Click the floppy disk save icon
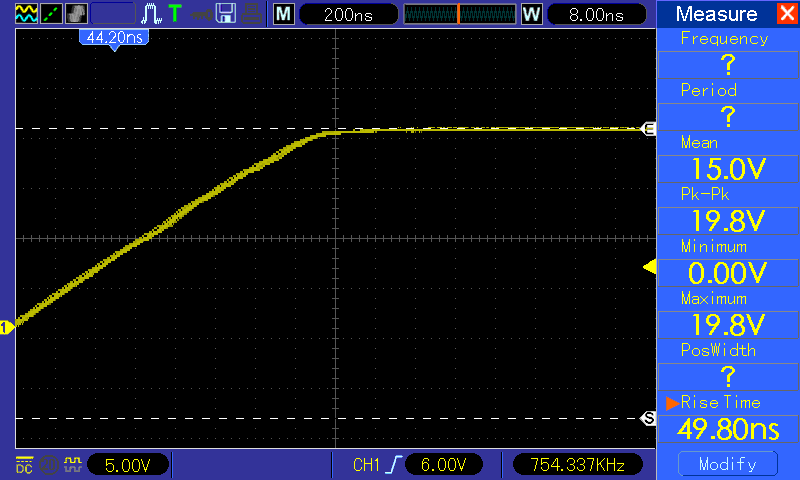 click(x=226, y=14)
